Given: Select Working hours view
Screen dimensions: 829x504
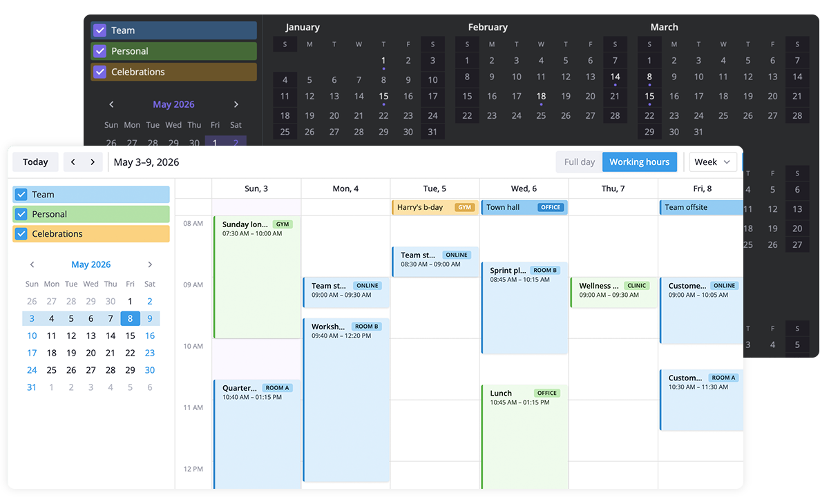Looking at the screenshot, I should [640, 162].
